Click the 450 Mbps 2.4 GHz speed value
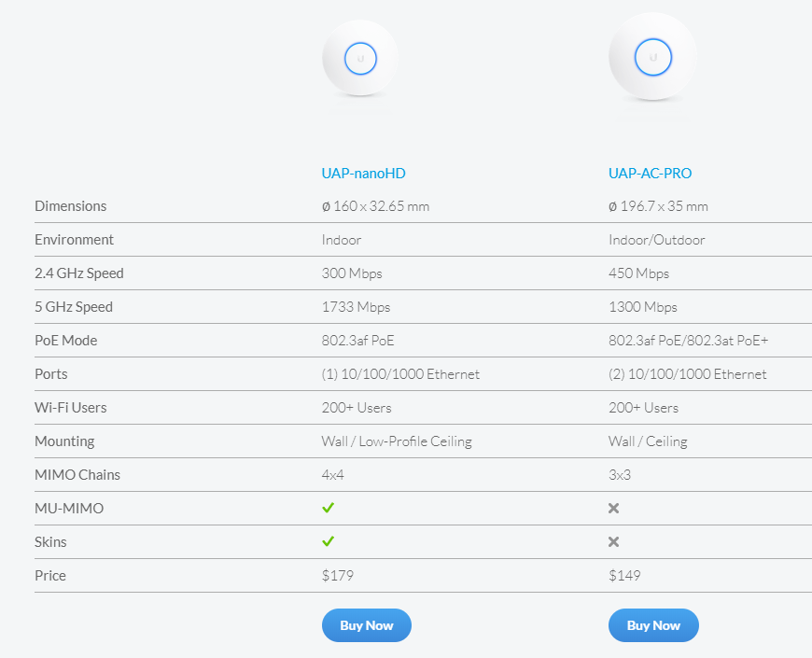Image resolution: width=812 pixels, height=658 pixels. [x=638, y=273]
